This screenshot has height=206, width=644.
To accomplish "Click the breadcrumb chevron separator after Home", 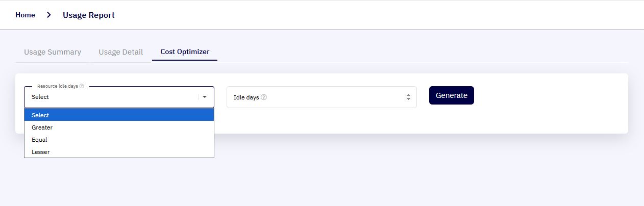I will pyautogui.click(x=49, y=15).
